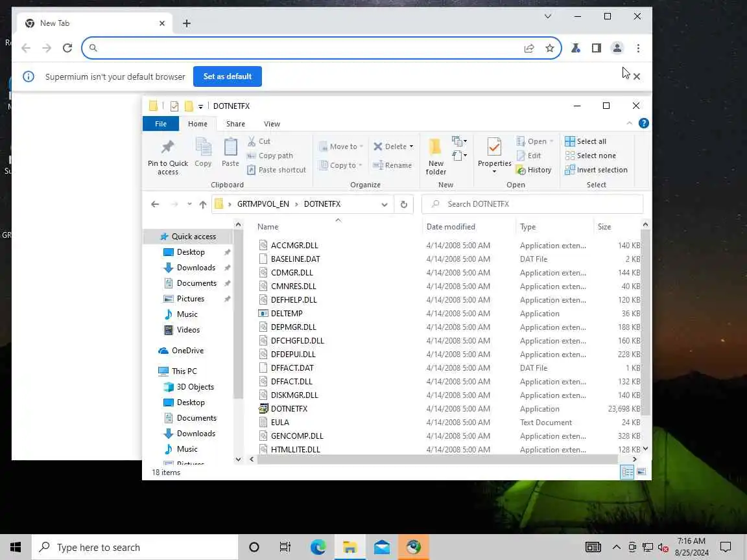Select the DELTEMP application file
The width and height of the screenshot is (747, 560).
pos(287,314)
